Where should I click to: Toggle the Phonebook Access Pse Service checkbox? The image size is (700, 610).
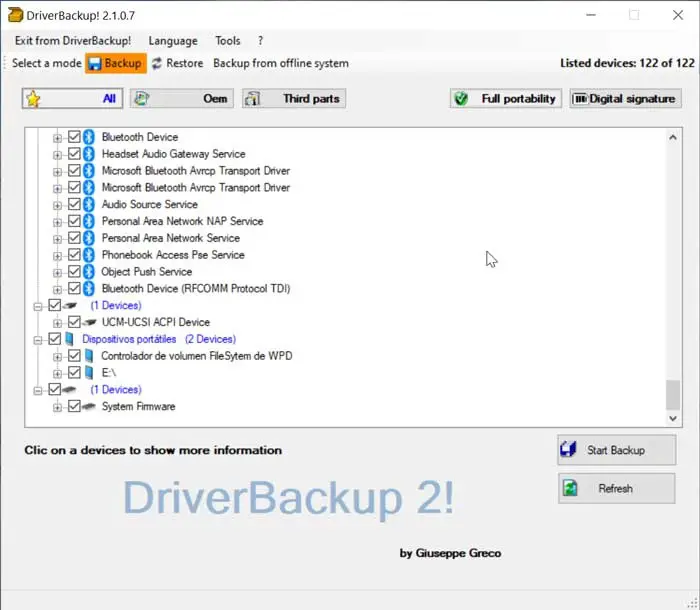coord(74,255)
